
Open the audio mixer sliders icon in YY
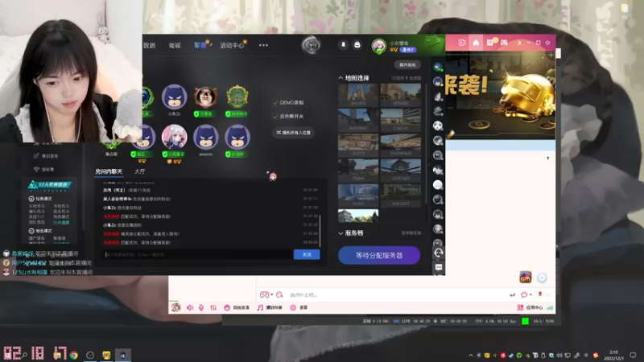click(213, 307)
